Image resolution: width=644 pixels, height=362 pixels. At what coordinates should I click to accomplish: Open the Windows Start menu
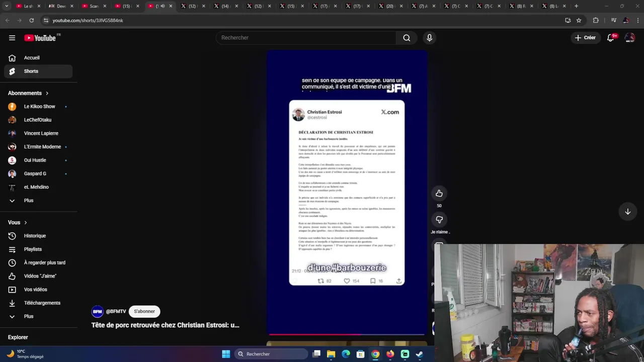pyautogui.click(x=226, y=354)
